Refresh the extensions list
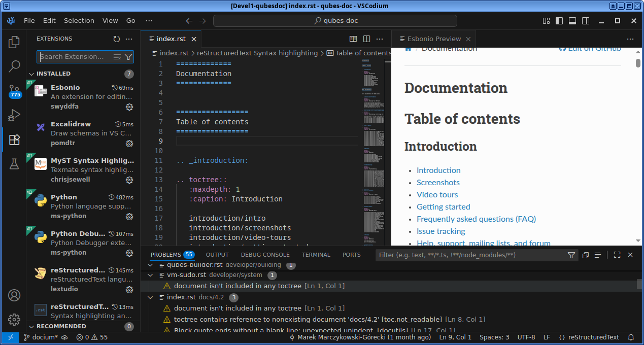The width and height of the screenshot is (644, 345). 117,39
